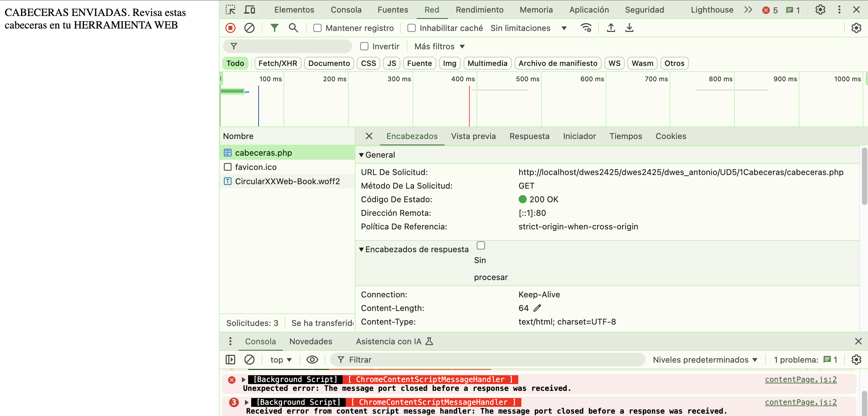The height and width of the screenshot is (416, 868).
Task: Toggle the network filter funnel icon
Action: [275, 28]
